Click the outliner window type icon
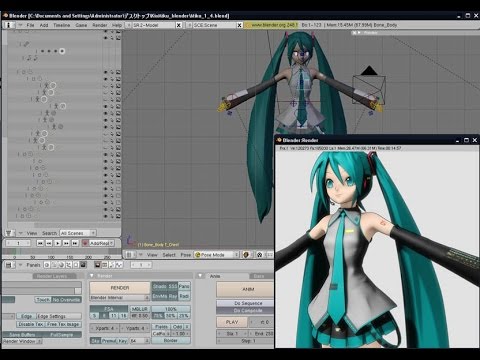 click(9, 233)
